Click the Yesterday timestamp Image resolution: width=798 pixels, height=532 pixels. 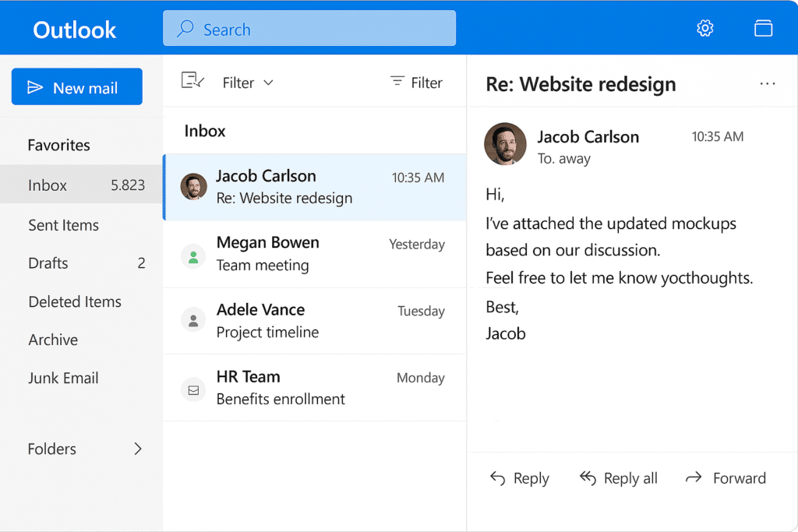(417, 245)
